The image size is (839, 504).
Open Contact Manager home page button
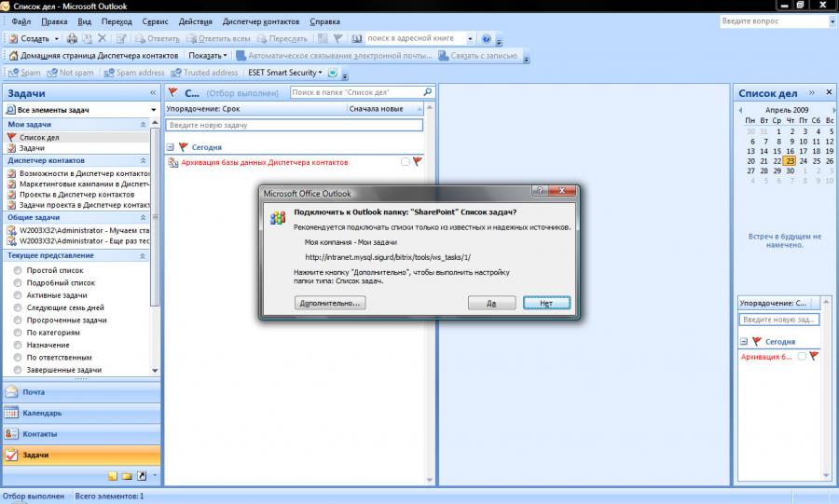93,56
